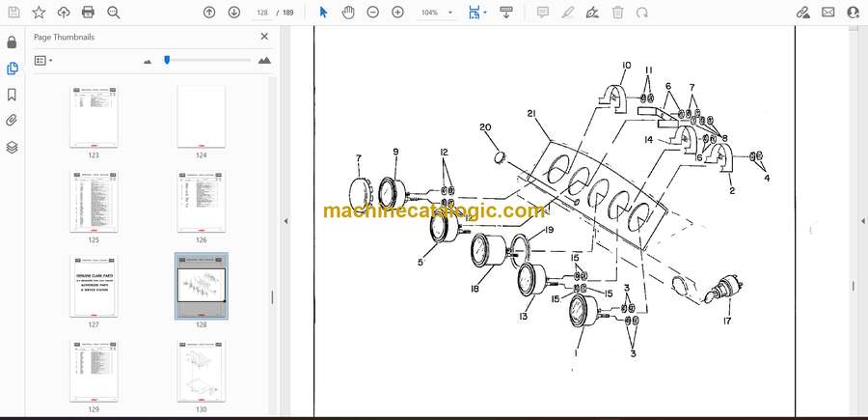The width and height of the screenshot is (868, 420).
Task: Select the highlight pen tool
Action: pos(567,13)
